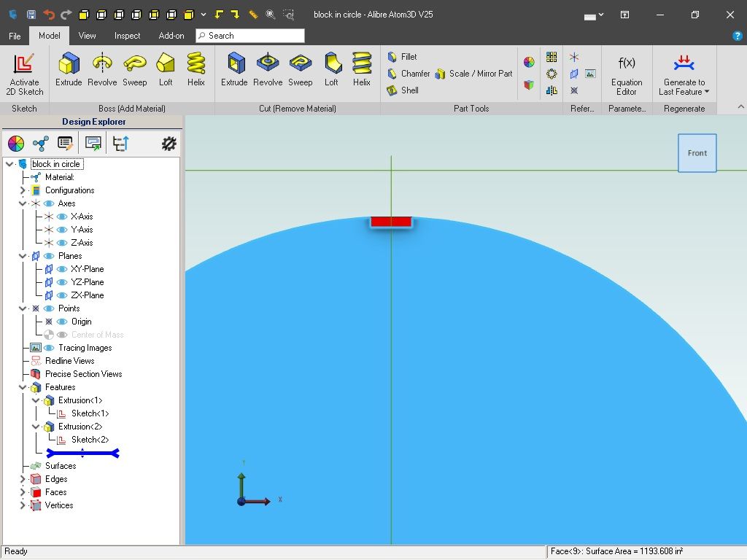This screenshot has width=747, height=560.
Task: Expand the Vertices node
Action: 23,505
